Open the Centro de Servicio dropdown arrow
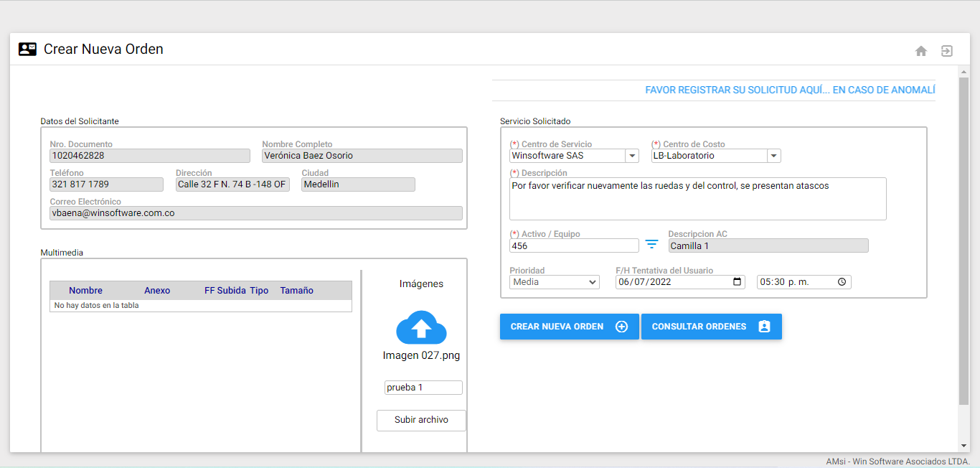This screenshot has height=468, width=980. point(632,156)
